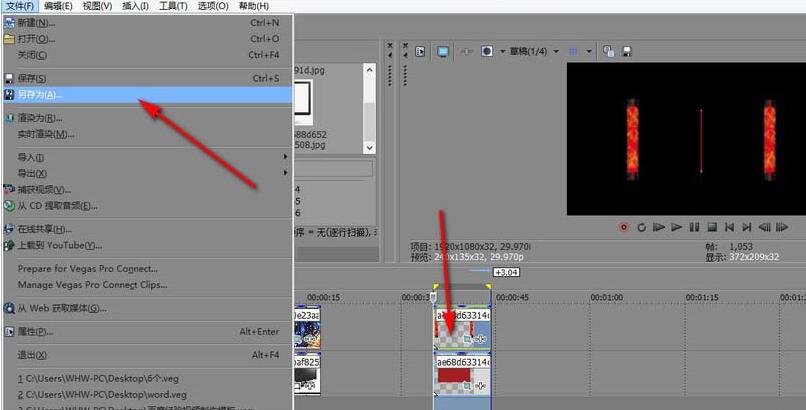806x410 pixels.
Task: Toggle the split screen view icon
Action: point(487,51)
